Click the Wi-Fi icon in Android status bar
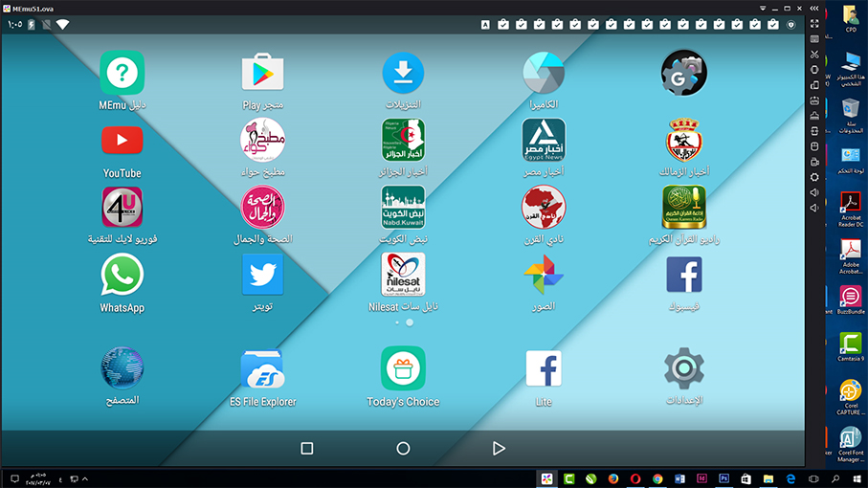The height and width of the screenshot is (488, 868). [62, 24]
